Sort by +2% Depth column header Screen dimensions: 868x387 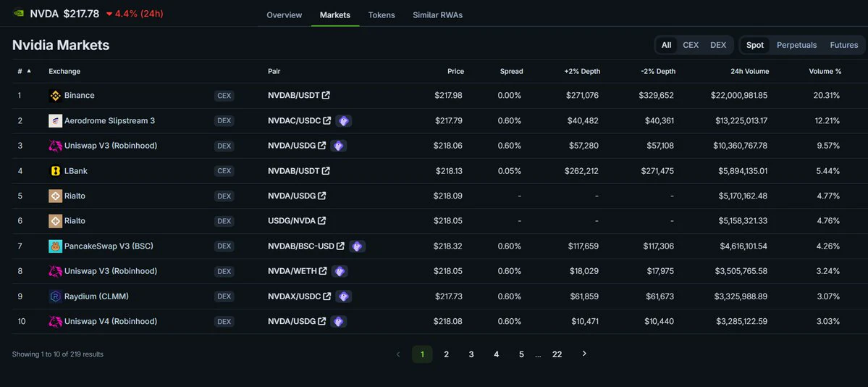[x=582, y=72]
